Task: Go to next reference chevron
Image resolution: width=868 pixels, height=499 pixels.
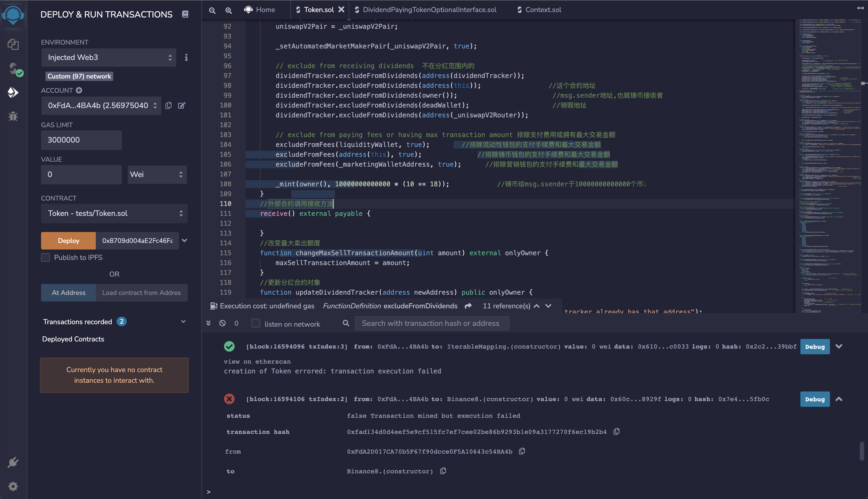Action: pos(548,306)
